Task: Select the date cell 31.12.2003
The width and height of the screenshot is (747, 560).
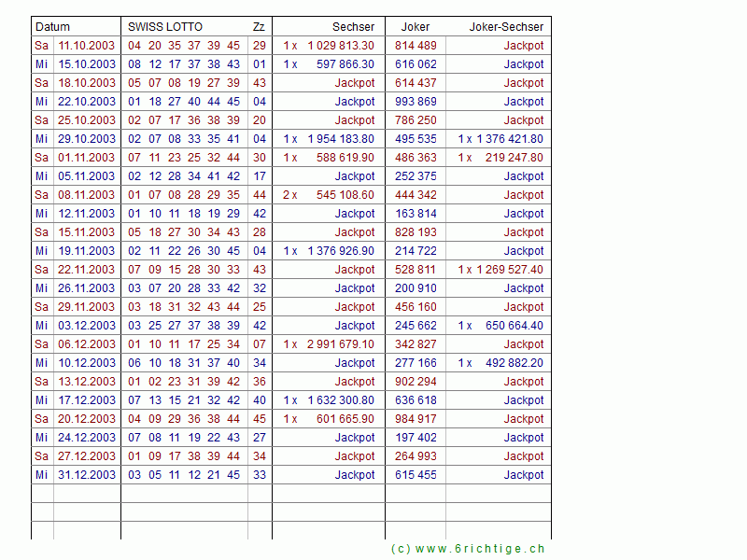Action: (x=87, y=475)
